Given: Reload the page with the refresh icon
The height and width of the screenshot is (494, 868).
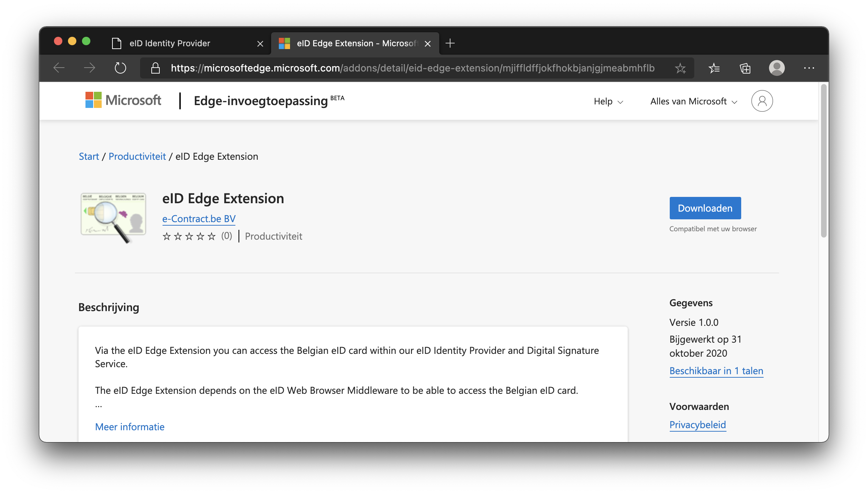Looking at the screenshot, I should pyautogui.click(x=120, y=68).
